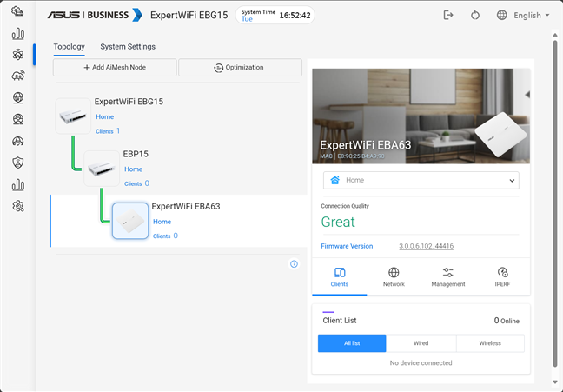This screenshot has width=563, height=392.
Task: Click Clients 0 under ExpertWiFi EBA63 node
Action: [x=165, y=236]
